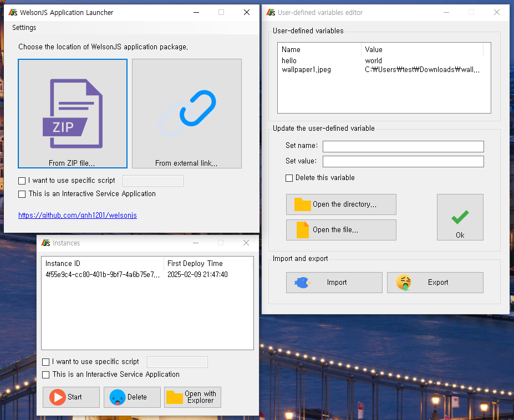Click the Open the file icon
The width and height of the screenshot is (514, 420).
point(302,230)
